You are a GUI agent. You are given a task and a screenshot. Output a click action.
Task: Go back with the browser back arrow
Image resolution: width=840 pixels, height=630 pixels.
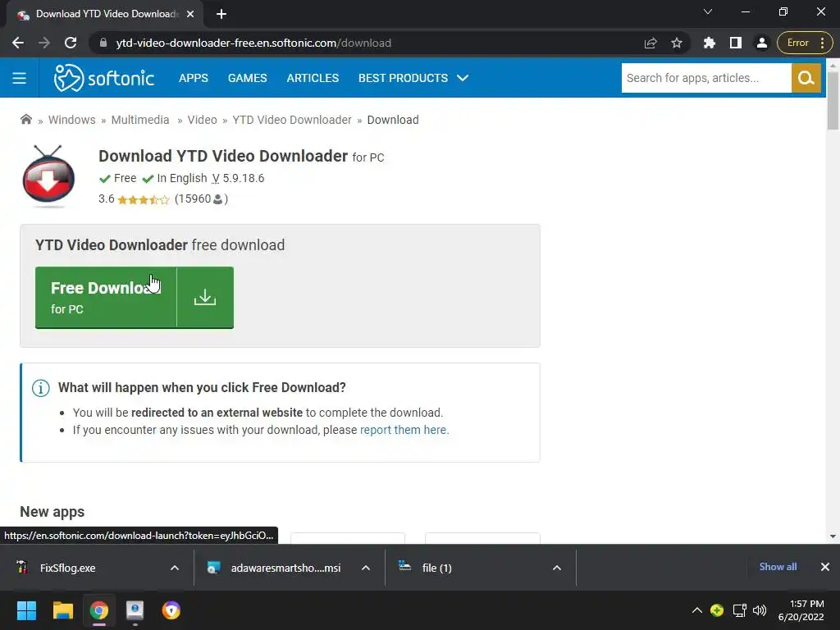[18, 43]
